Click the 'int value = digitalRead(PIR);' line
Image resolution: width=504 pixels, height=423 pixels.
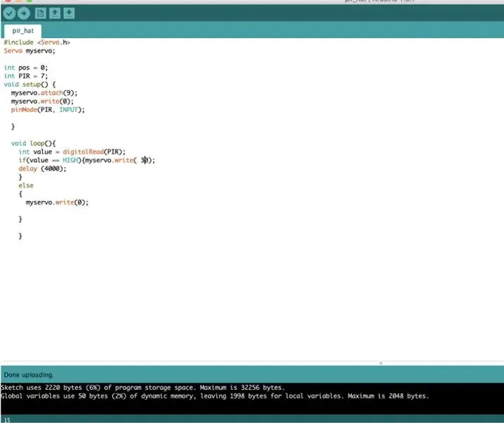tap(72, 152)
